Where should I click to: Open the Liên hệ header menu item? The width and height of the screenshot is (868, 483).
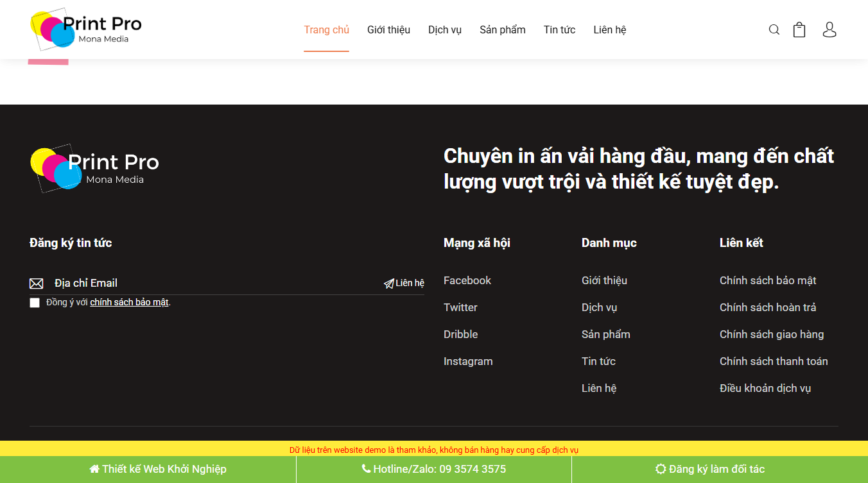[610, 30]
